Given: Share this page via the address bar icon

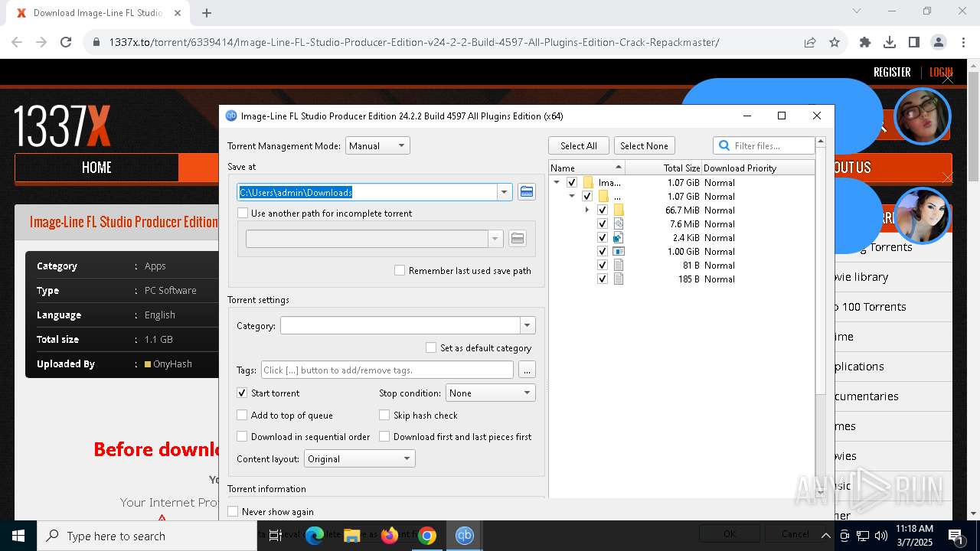Looking at the screenshot, I should point(810,42).
